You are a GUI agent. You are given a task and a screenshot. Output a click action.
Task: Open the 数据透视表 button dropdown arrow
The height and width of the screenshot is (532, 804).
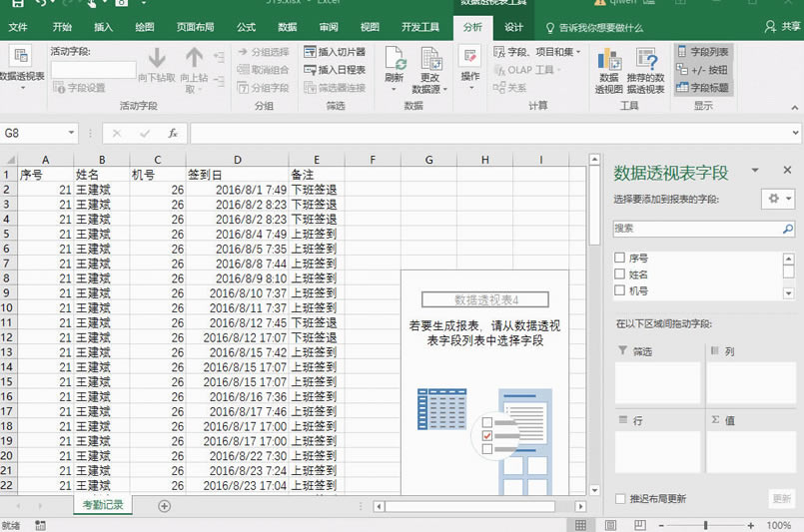[23, 88]
